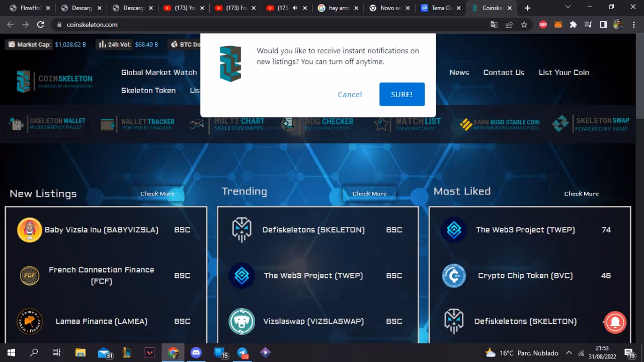Bookmark this page with the star icon
Viewport: 644px width, 362px height.
524,25
